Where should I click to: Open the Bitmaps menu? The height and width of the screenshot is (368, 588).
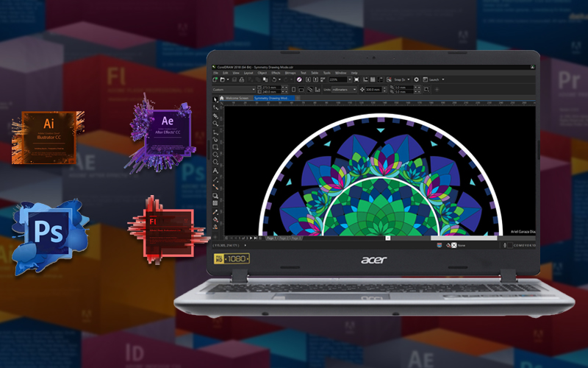click(x=290, y=73)
